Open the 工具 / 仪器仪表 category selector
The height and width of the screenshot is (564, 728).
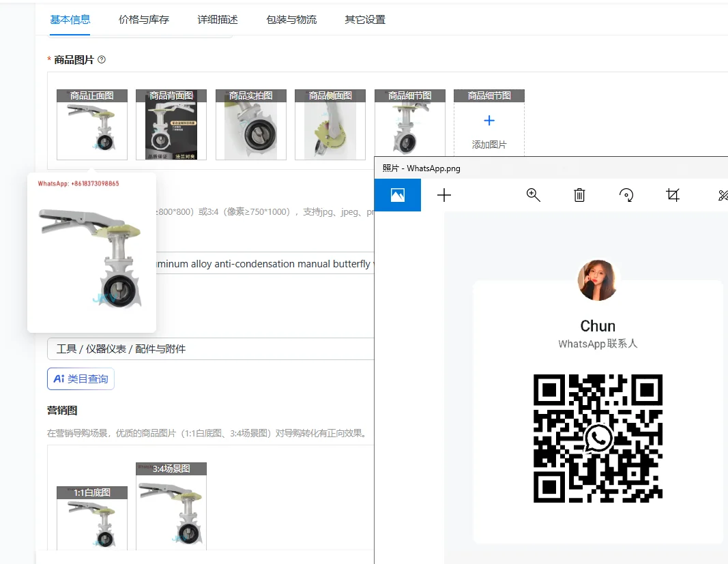[x=210, y=348]
